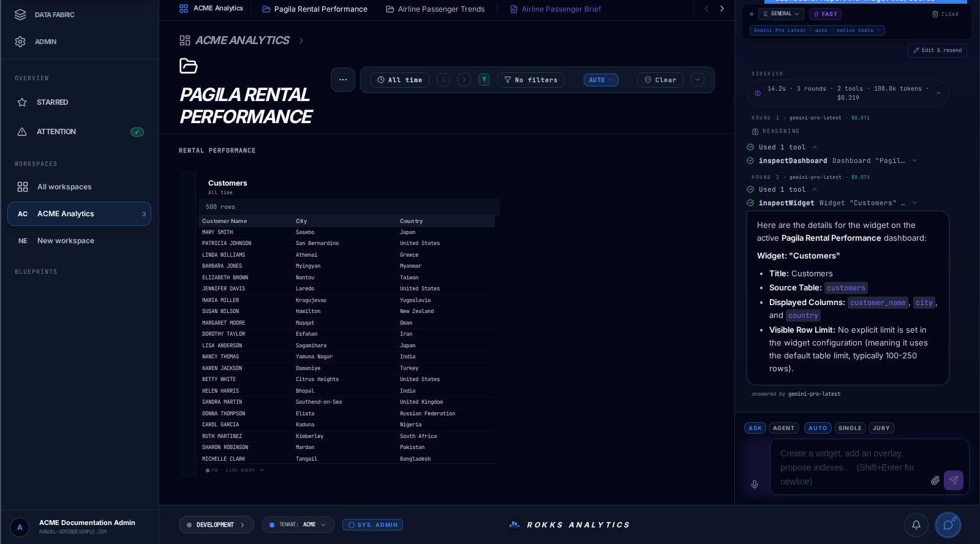Select the AUTO model routing mode
980x544 pixels.
818,428
